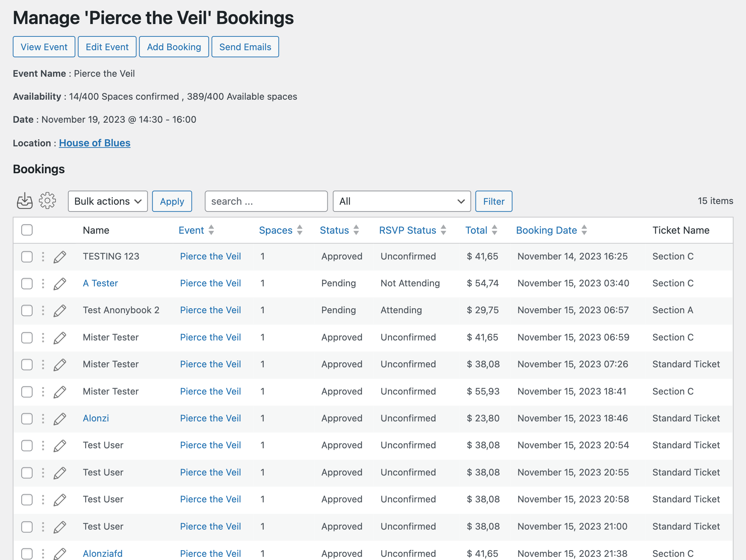The image size is (746, 560).
Task: Sort by the RSVP Status column header
Action: coord(408,230)
